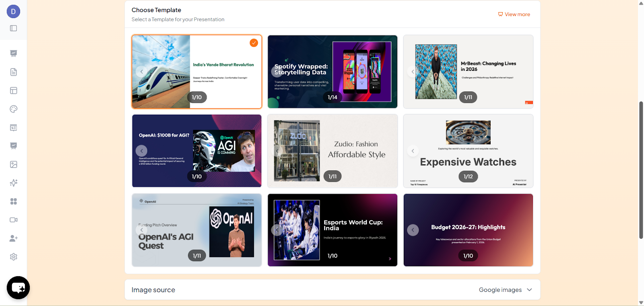The image size is (644, 306).
Task: Click the 1/10 counter on OpenAI $100B card
Action: (x=197, y=176)
